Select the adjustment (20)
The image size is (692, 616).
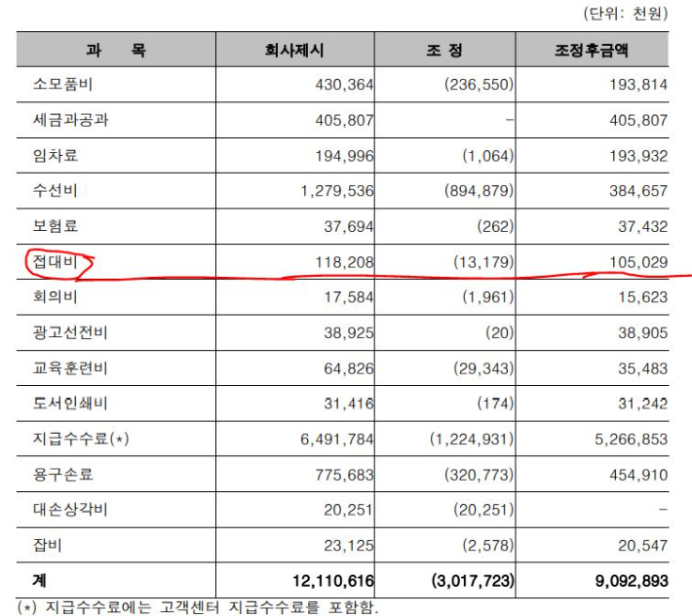[x=500, y=332]
